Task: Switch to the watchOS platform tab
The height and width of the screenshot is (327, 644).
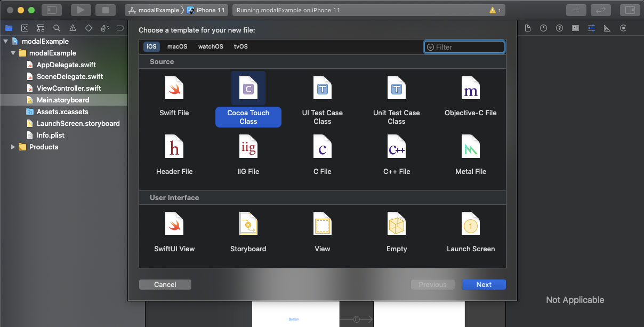Action: point(211,46)
